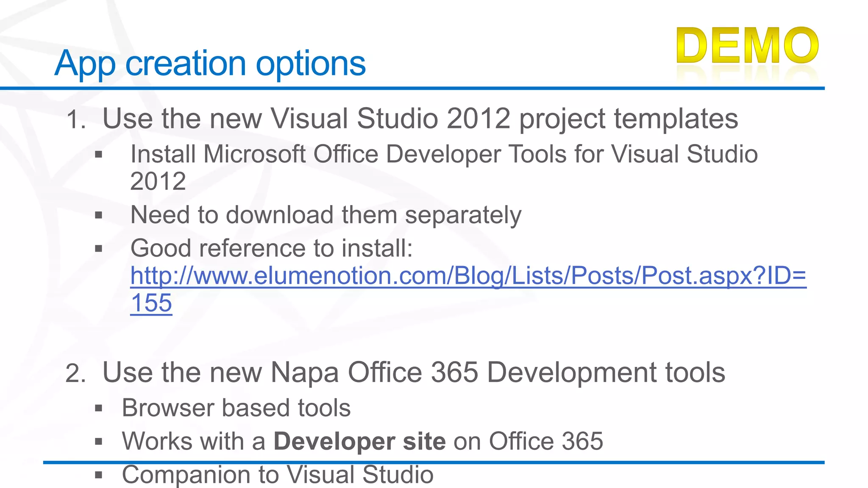Screen dimensions: 868x488
Task: Click the Visual Studio 2012 project templates heading
Action: click(420, 118)
